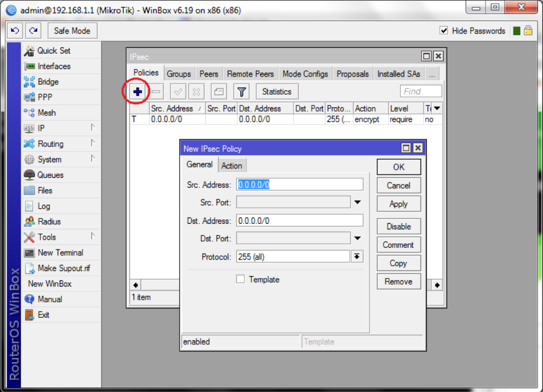Click the enable checkmark icon in IPsec toolbar
The image size is (543, 392).
pos(178,92)
